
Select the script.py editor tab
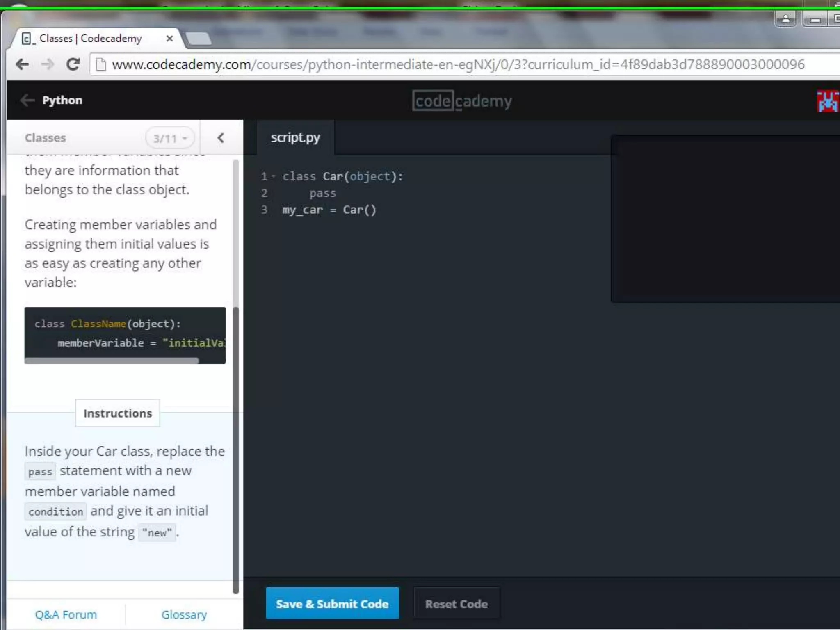295,137
